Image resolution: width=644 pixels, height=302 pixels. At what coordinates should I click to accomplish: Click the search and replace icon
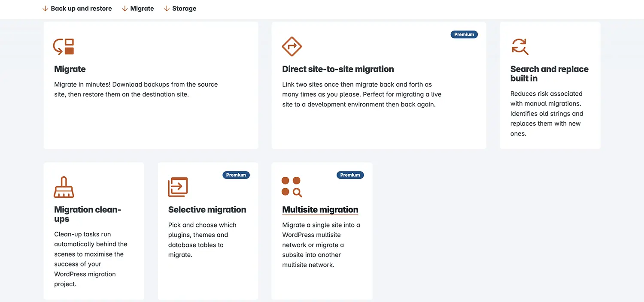click(x=520, y=46)
